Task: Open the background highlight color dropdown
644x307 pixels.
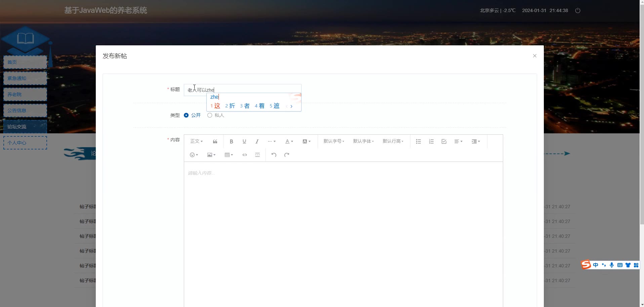Action: (x=307, y=141)
